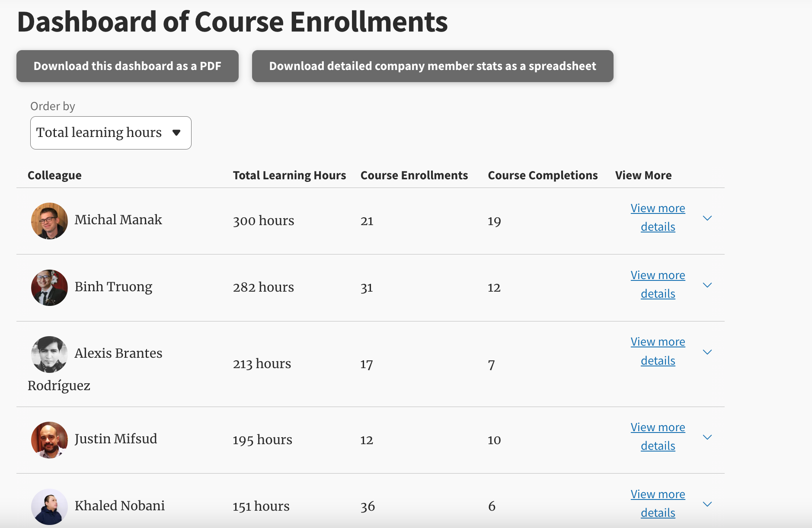The image size is (812, 528).
Task: Click Khaled Nobani's profile photo
Action: (49, 506)
